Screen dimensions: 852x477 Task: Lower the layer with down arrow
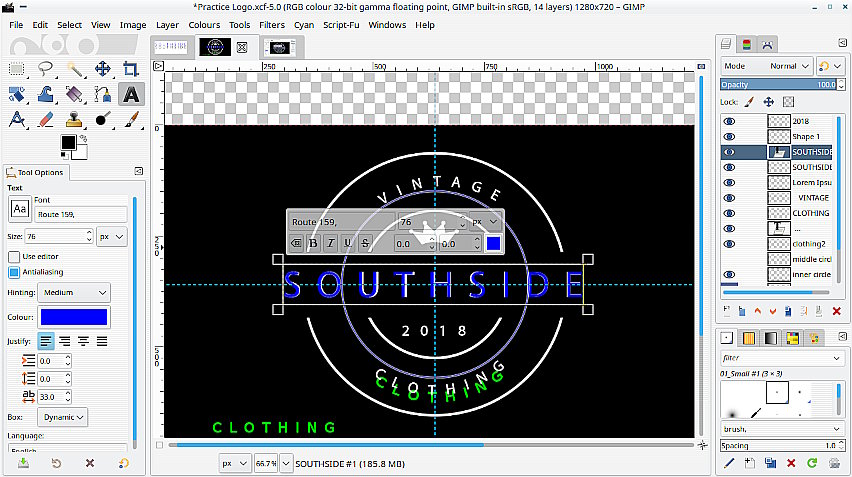click(773, 311)
